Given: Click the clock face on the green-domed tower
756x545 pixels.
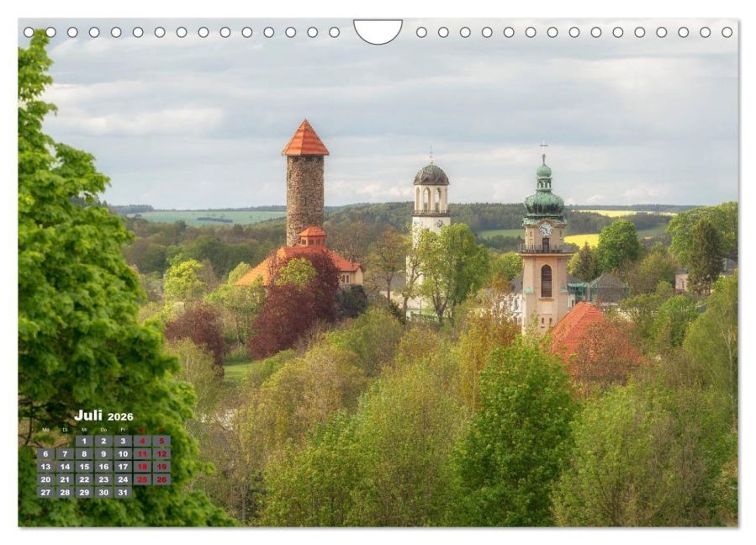Looking at the screenshot, I should [545, 228].
